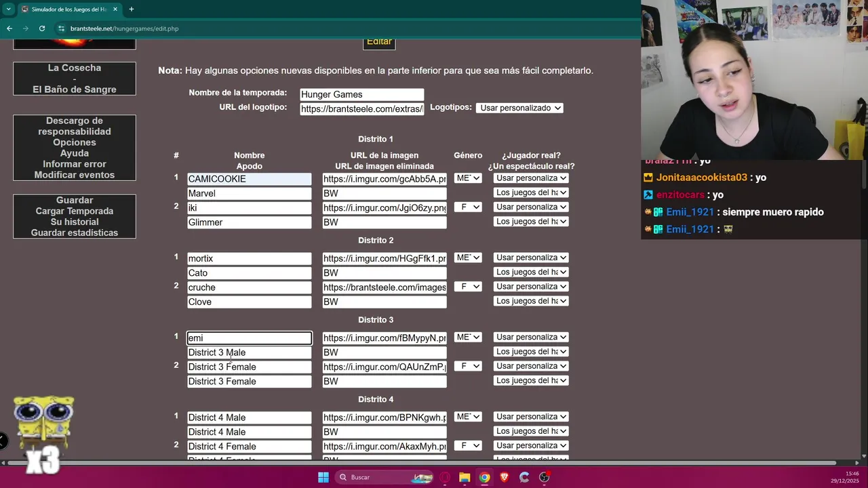The image size is (868, 488).
Task: Click the season name field Hunger Games
Action: [x=362, y=95]
